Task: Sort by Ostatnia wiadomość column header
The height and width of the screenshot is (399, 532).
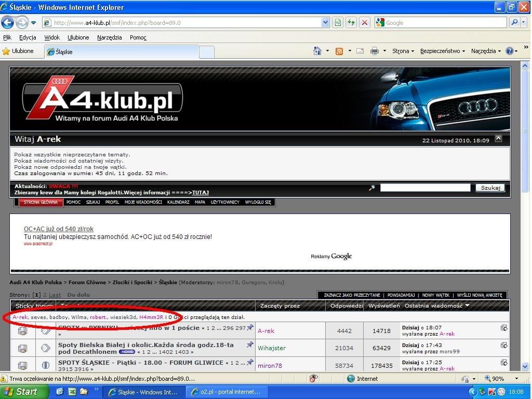Action: pos(437,305)
